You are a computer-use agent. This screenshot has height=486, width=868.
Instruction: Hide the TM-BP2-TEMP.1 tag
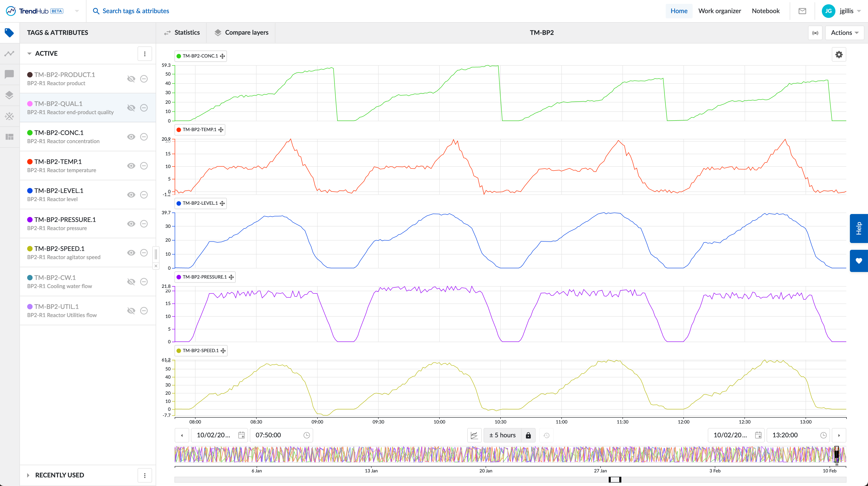click(x=131, y=166)
